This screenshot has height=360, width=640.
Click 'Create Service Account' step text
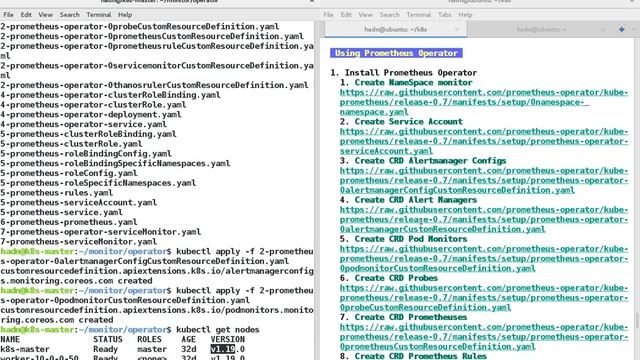point(408,122)
